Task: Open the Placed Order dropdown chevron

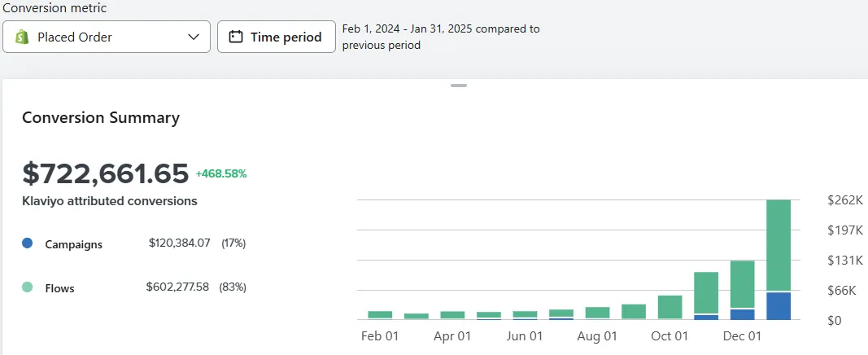Action: [194, 37]
